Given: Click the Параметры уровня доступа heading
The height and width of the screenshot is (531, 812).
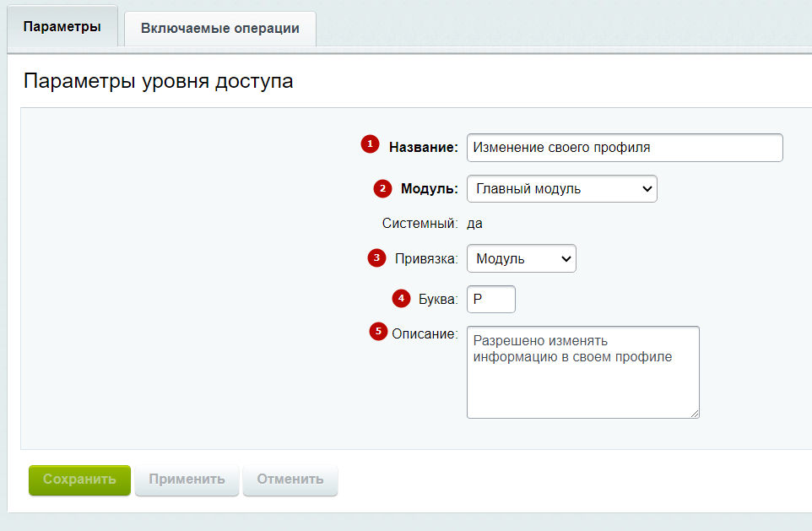Looking at the screenshot, I should pos(159,81).
